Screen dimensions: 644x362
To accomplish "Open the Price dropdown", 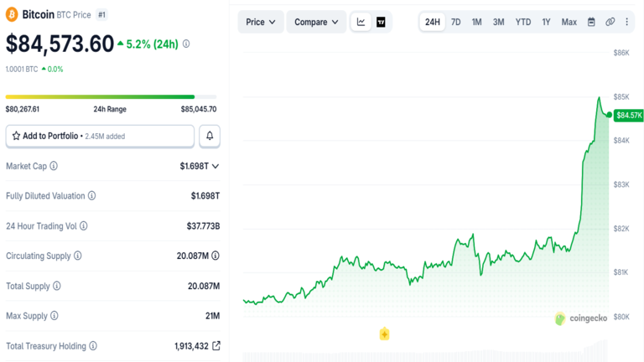I will [x=261, y=22].
